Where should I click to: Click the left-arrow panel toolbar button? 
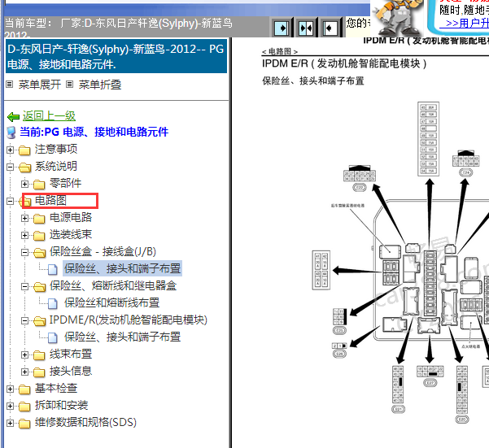tap(330, 28)
